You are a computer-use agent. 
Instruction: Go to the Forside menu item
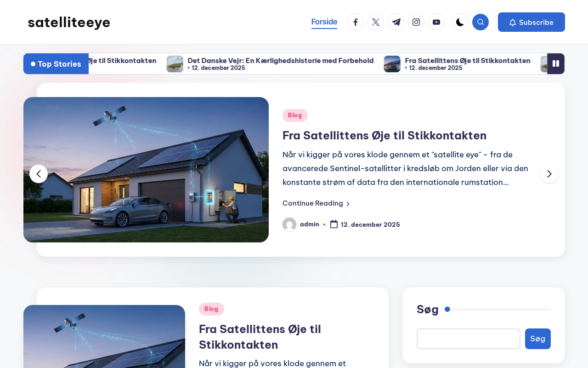[324, 22]
